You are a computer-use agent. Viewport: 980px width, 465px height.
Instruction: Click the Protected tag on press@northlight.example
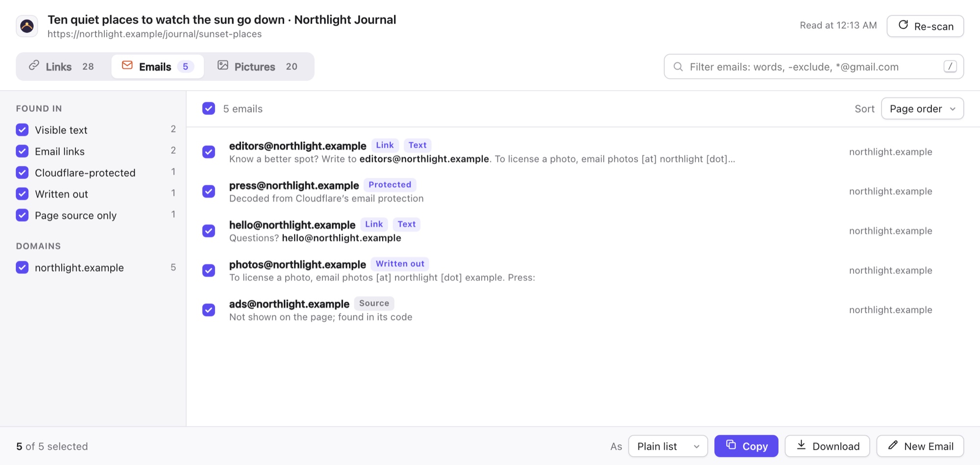click(x=390, y=185)
